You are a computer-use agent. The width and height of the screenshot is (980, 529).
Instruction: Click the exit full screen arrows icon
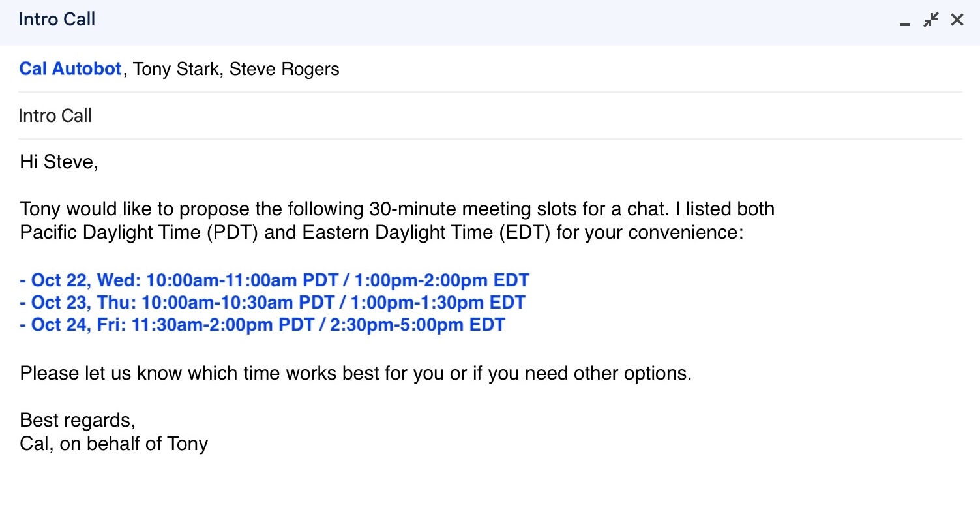930,20
